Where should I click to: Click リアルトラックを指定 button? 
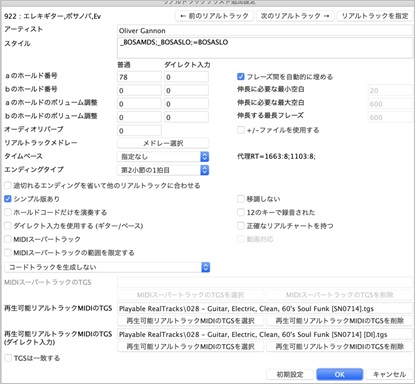pyautogui.click(x=375, y=16)
